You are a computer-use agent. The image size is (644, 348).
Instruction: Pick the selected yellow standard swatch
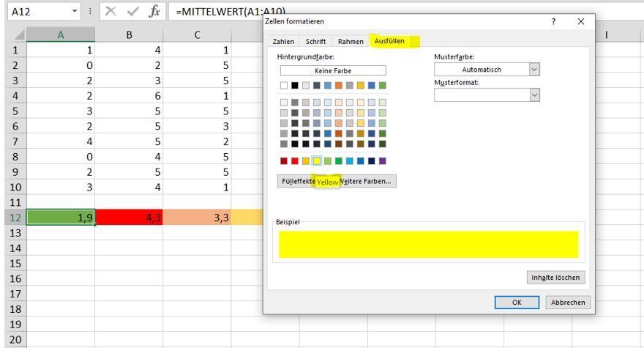coord(317,161)
